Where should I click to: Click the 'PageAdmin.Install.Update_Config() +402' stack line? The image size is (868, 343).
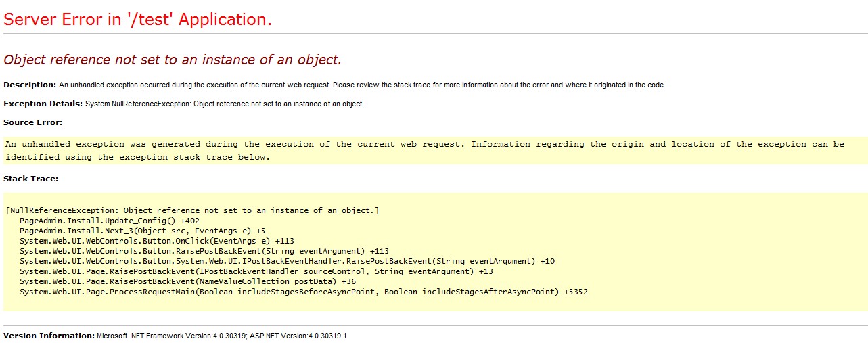coord(109,221)
